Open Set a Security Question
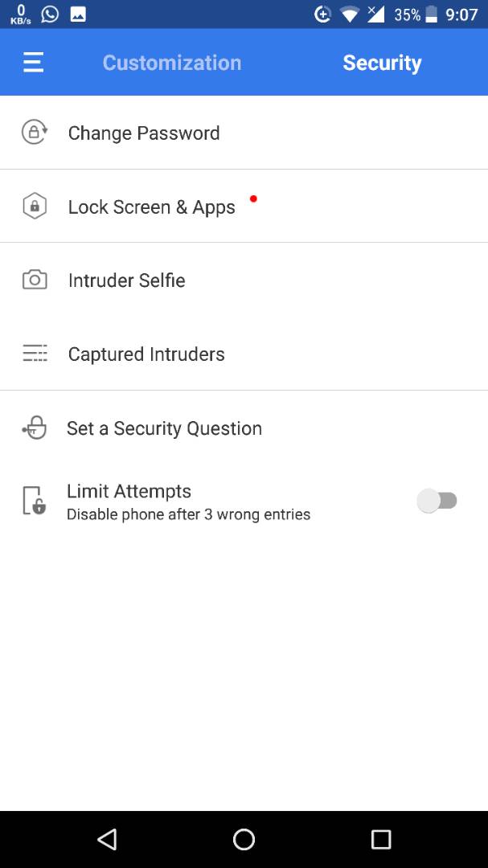This screenshot has height=868, width=488. click(x=164, y=428)
